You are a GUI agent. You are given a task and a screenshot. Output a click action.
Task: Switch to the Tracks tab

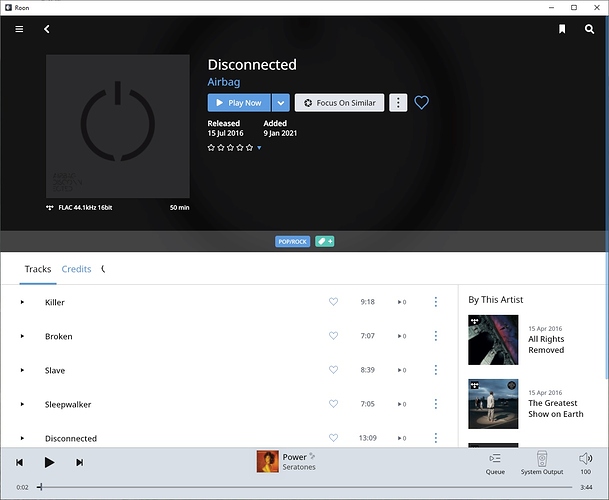(x=38, y=269)
